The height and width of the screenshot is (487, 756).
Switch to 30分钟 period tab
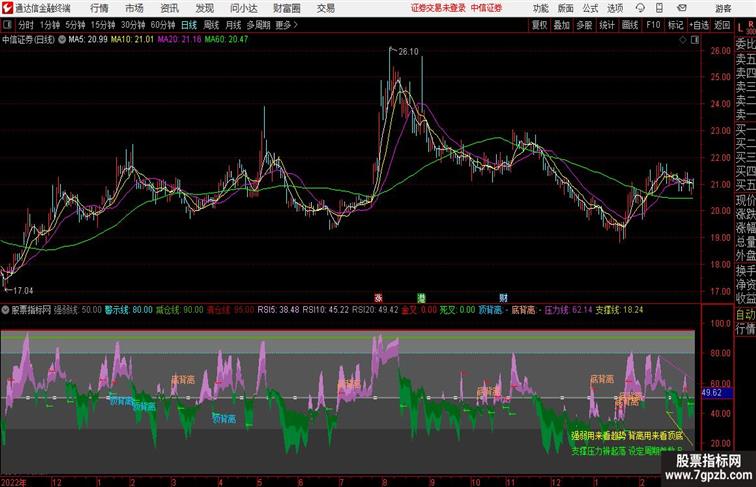(133, 25)
